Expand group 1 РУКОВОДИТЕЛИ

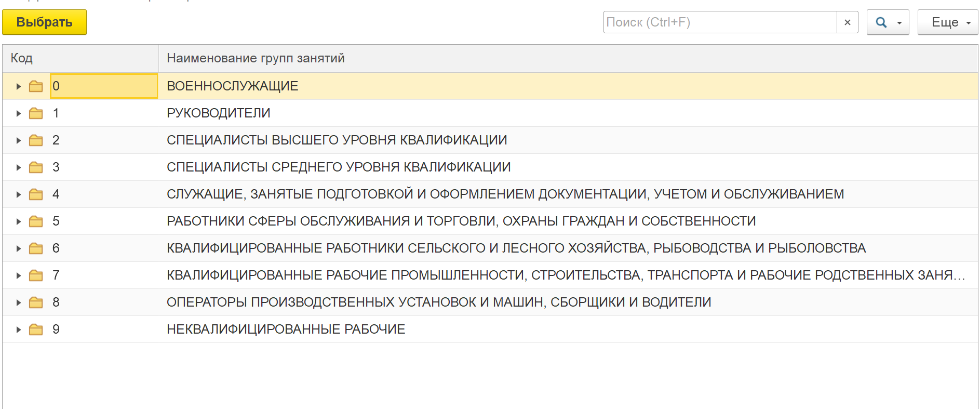click(18, 113)
